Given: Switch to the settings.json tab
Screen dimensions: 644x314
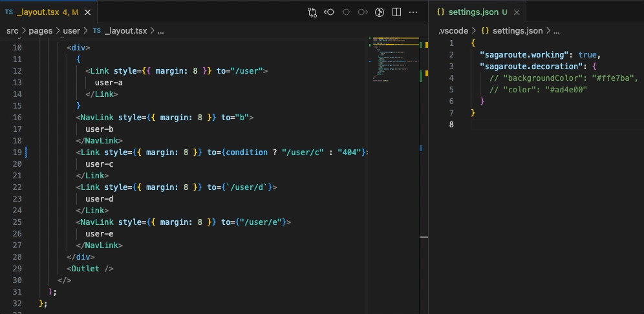Looking at the screenshot, I should click(478, 12).
